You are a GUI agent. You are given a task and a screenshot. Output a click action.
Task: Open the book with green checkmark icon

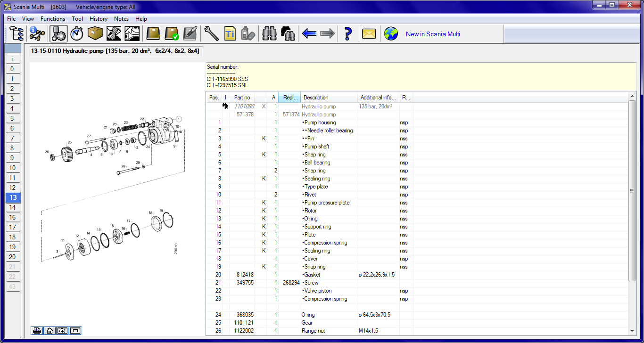(172, 34)
